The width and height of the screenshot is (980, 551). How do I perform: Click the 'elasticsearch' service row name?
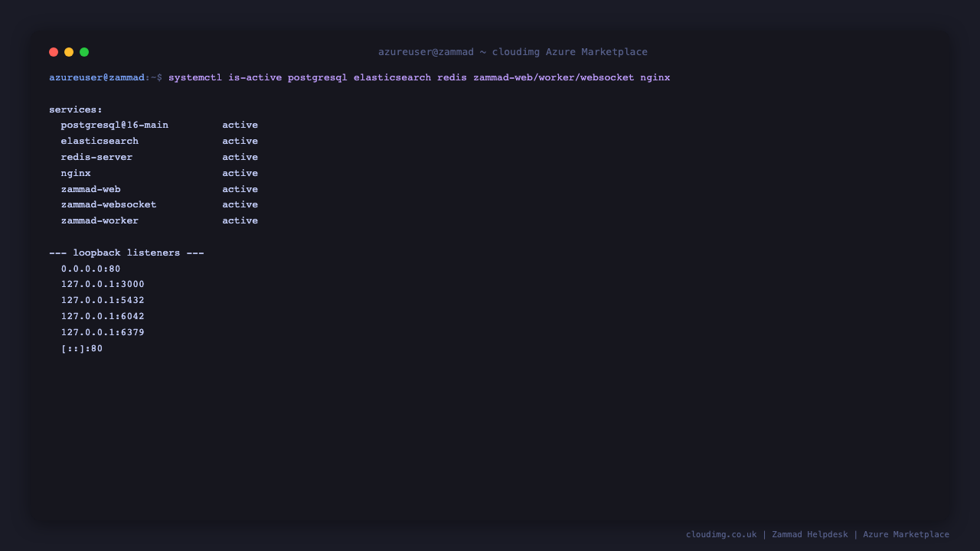[x=100, y=142]
